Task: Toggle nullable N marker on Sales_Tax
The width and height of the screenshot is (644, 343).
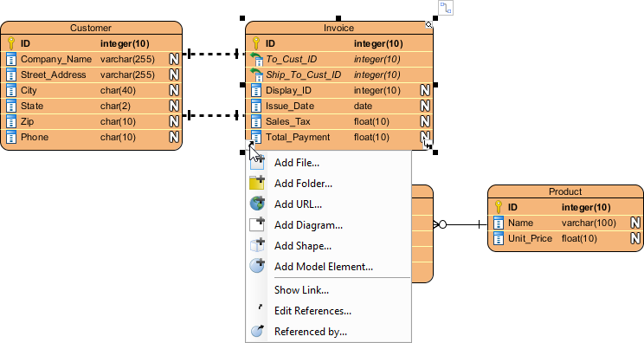Action: (425, 121)
